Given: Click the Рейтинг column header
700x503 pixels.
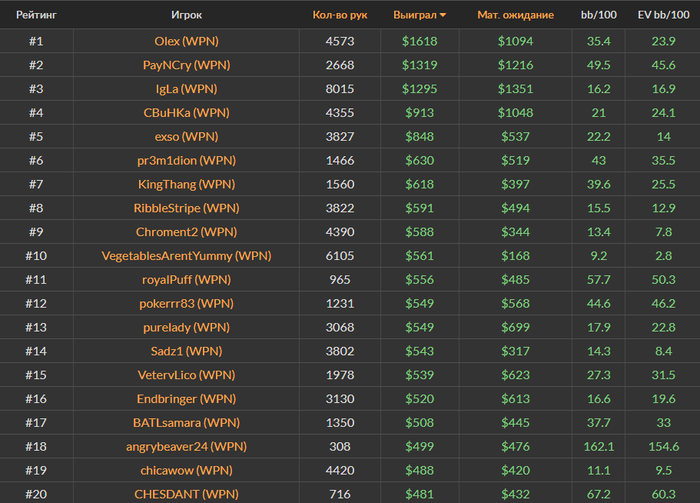Looking at the screenshot, I should pos(36,16).
